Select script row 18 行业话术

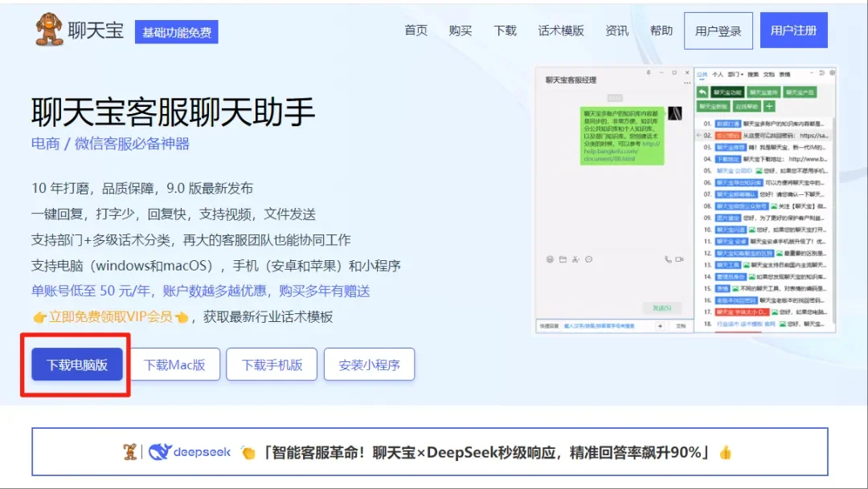(x=764, y=324)
